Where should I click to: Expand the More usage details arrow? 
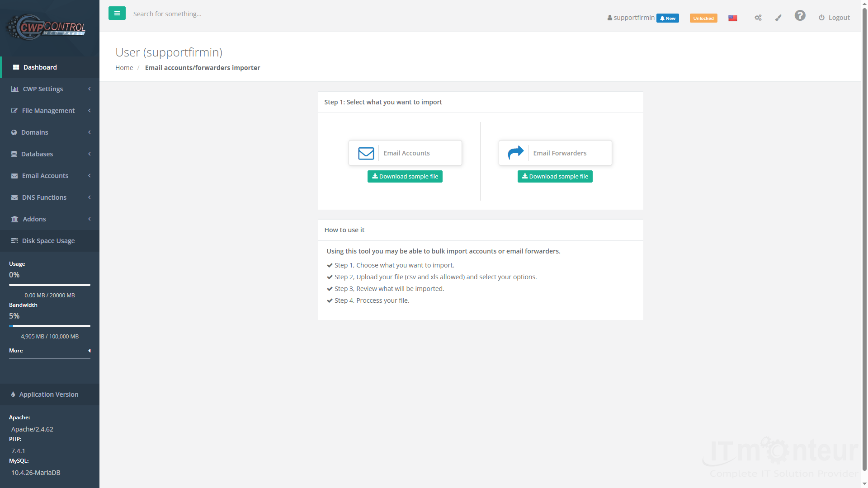click(x=90, y=351)
